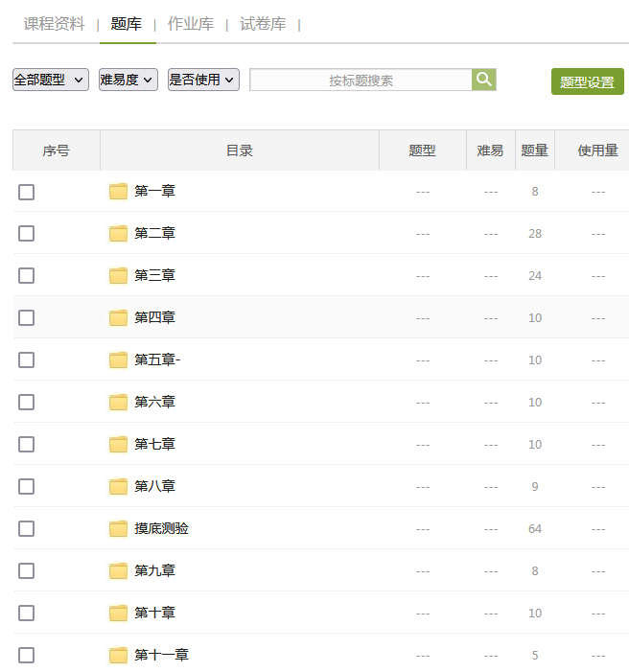Expand the 全部题型 dropdown
The image size is (629, 672).
(51, 80)
